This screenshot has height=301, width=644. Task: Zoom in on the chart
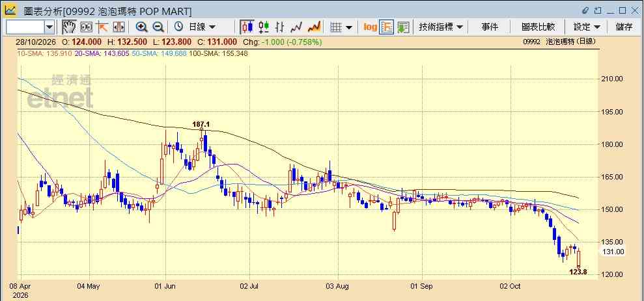142,27
